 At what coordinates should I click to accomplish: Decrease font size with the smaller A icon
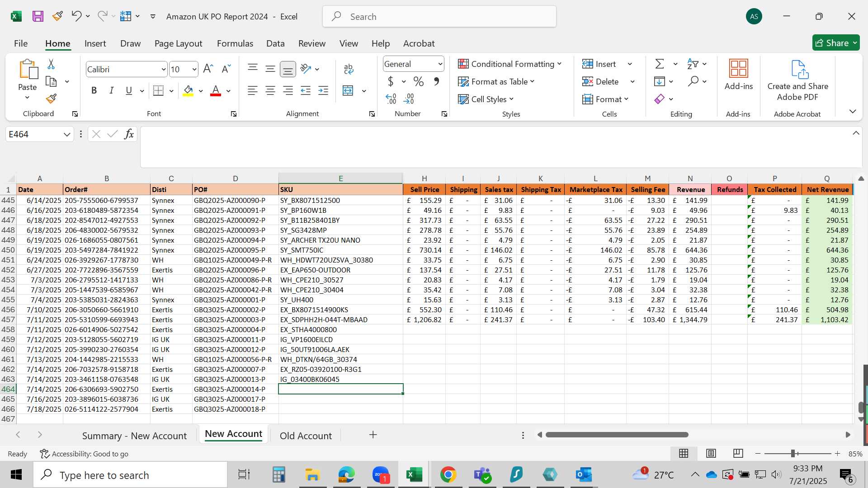tap(226, 69)
